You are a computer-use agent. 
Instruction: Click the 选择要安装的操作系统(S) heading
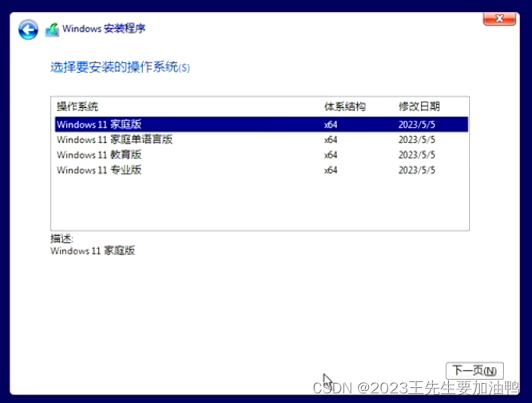120,67
